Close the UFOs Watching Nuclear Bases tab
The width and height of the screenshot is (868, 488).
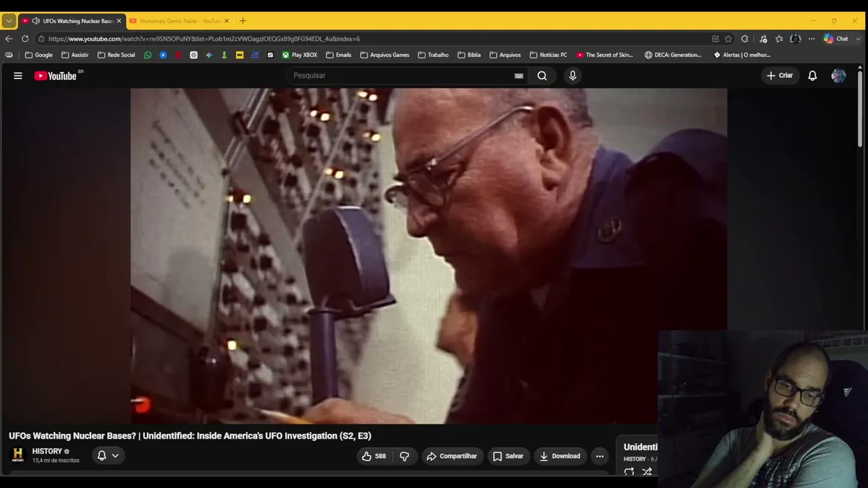click(x=119, y=21)
